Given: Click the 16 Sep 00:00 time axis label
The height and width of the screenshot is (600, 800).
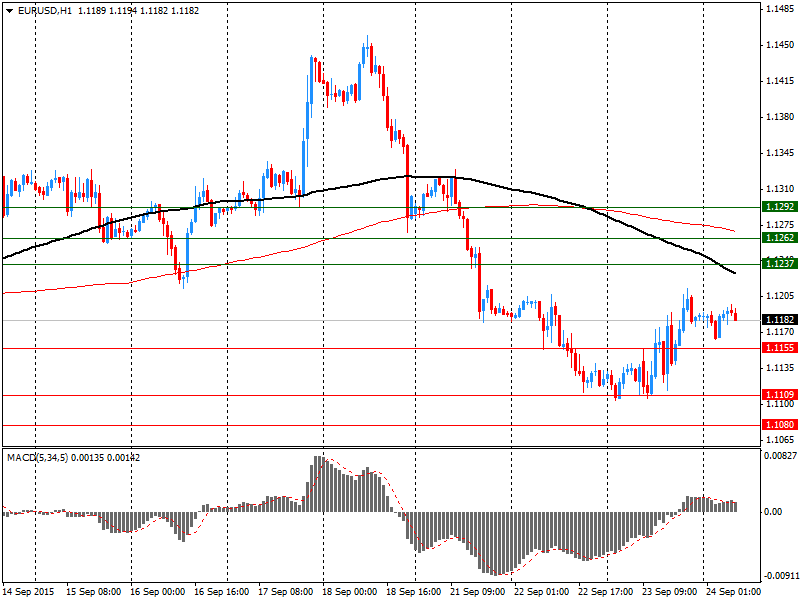Looking at the screenshot, I should click(x=158, y=592).
